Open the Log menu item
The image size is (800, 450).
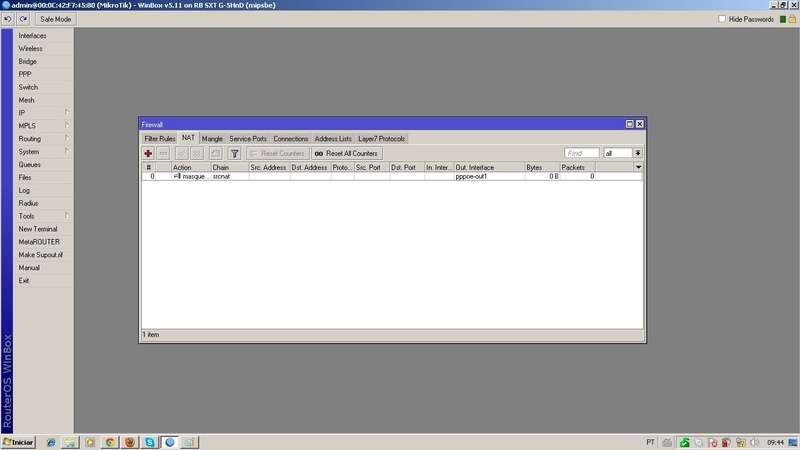43,190
